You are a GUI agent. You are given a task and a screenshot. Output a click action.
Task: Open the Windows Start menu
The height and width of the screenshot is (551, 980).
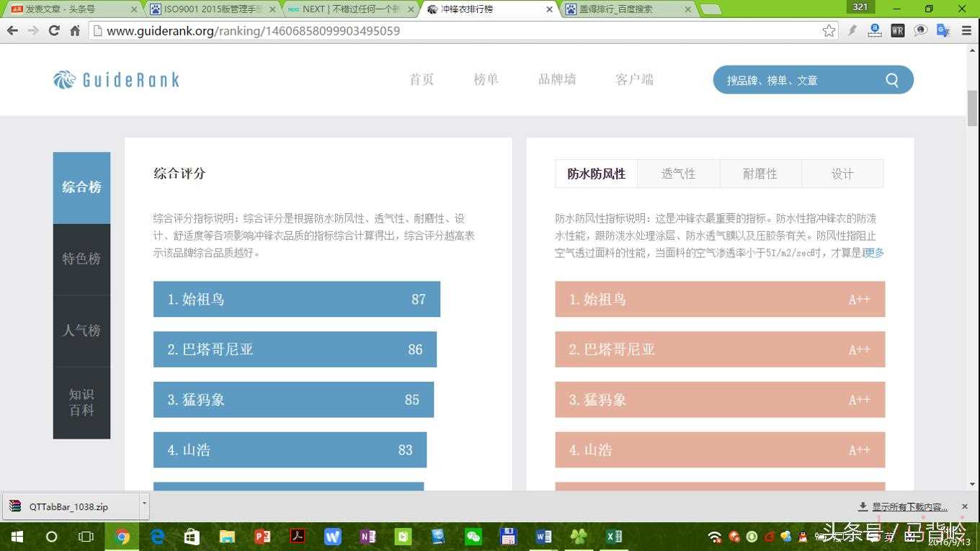(x=17, y=537)
